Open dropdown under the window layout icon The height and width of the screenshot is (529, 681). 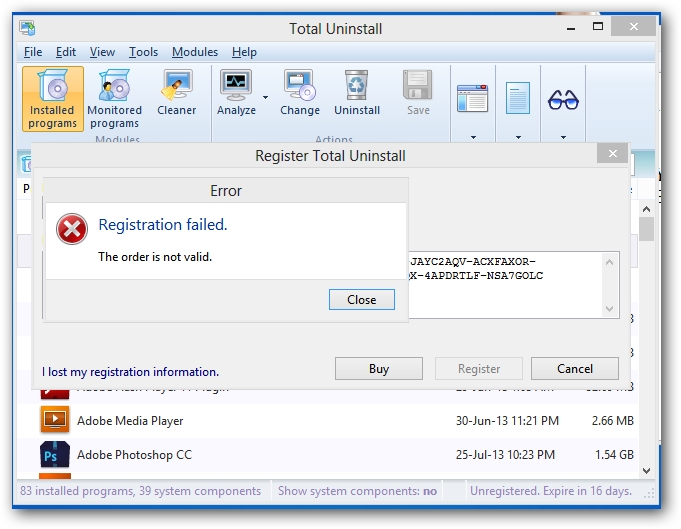click(x=471, y=137)
